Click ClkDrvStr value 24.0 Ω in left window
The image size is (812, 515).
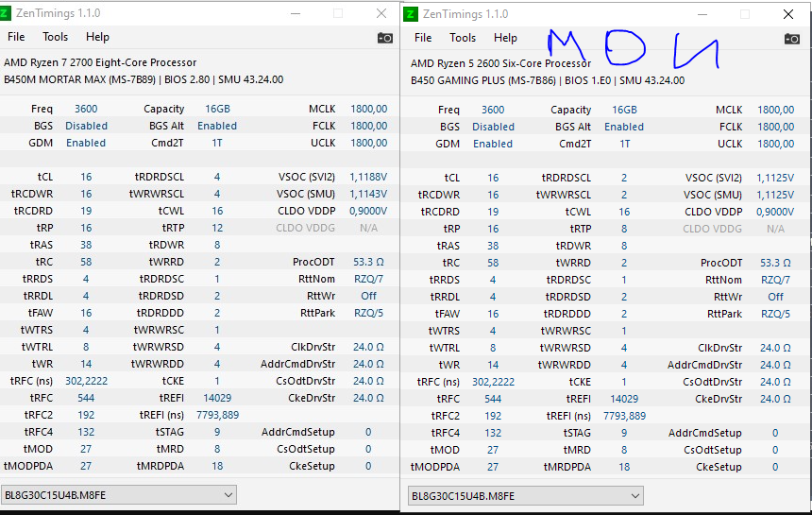pyautogui.click(x=369, y=347)
